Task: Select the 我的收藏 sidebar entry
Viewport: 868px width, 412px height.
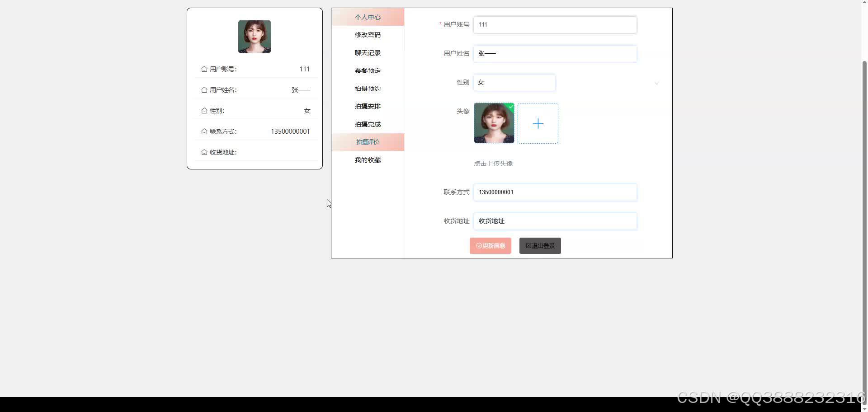Action: [x=368, y=159]
